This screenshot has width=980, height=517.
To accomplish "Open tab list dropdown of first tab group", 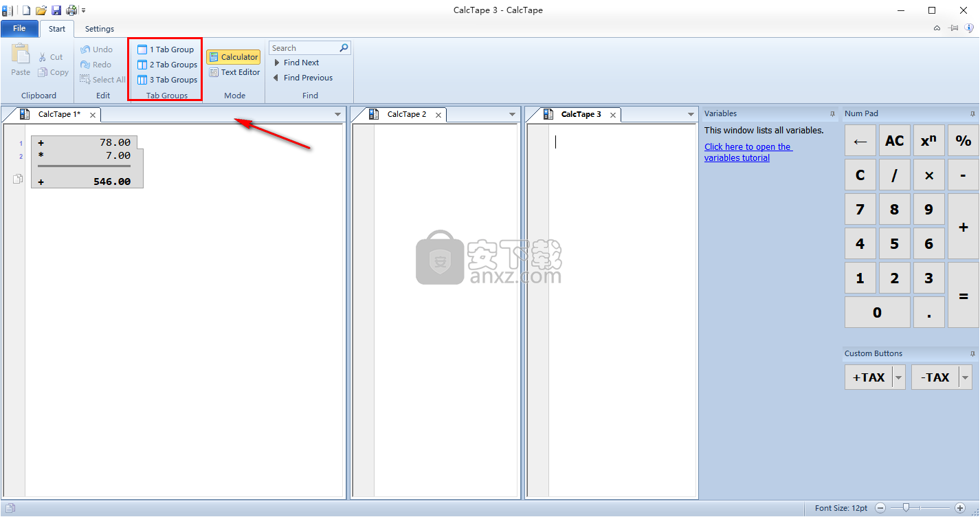I will tap(337, 115).
